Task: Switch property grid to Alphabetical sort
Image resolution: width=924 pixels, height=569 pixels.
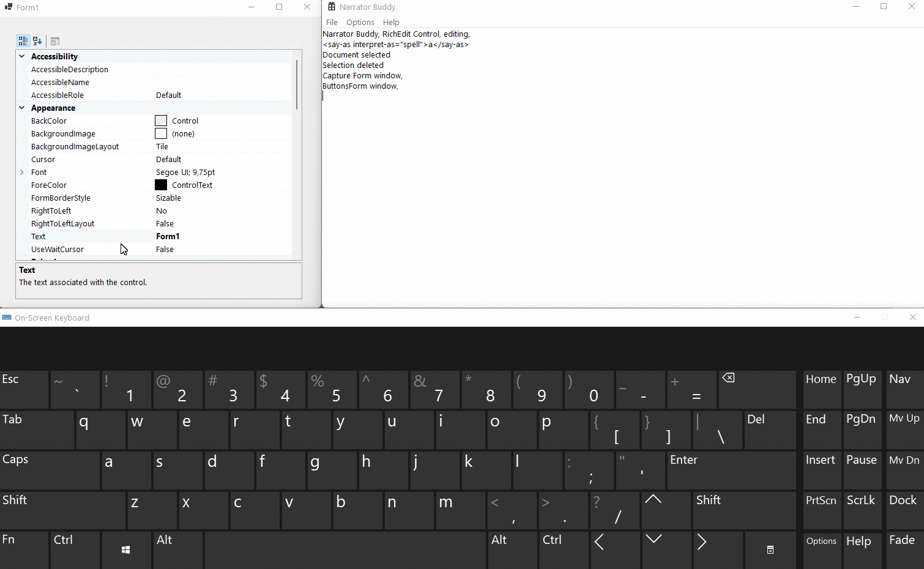Action: [x=37, y=41]
